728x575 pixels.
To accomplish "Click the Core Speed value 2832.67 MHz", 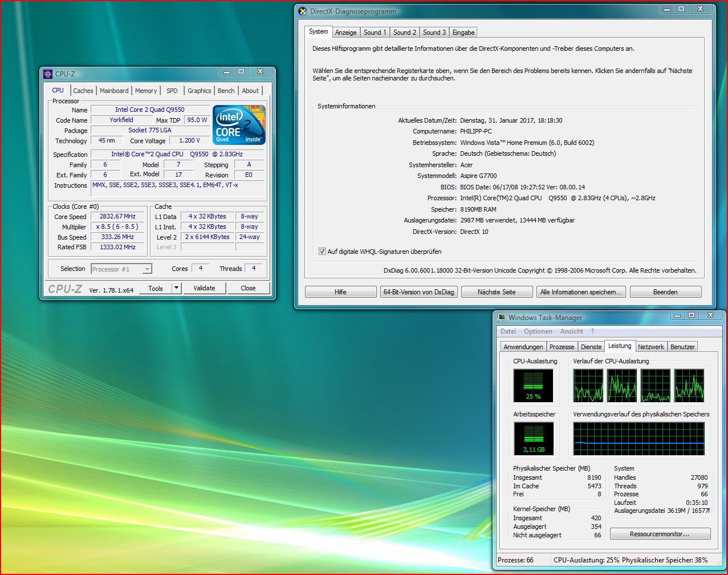I will pos(118,216).
